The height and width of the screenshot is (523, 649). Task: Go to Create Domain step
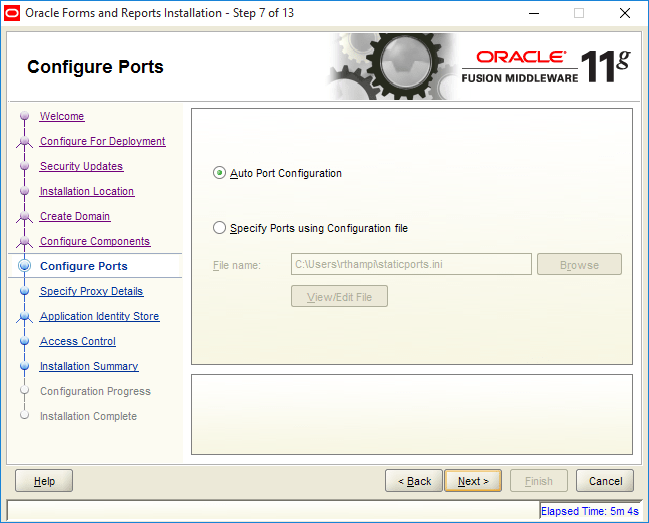[x=75, y=216]
